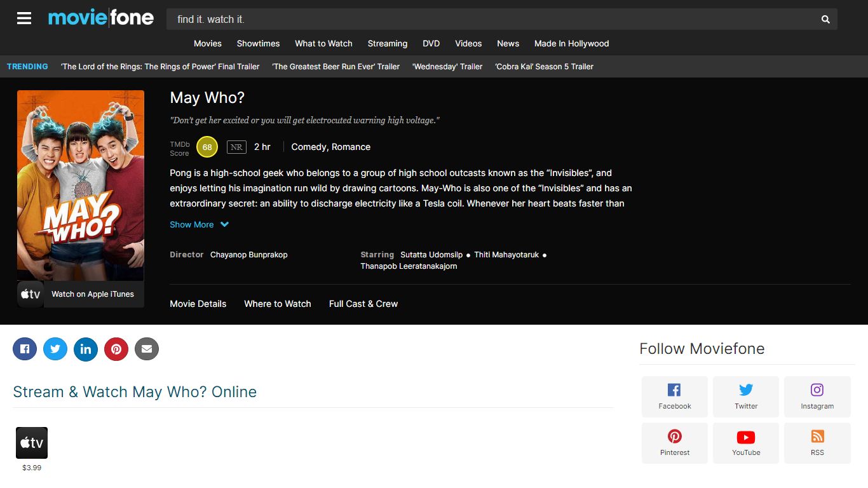Share the page on Twitter
868x488 pixels.
[55, 349]
